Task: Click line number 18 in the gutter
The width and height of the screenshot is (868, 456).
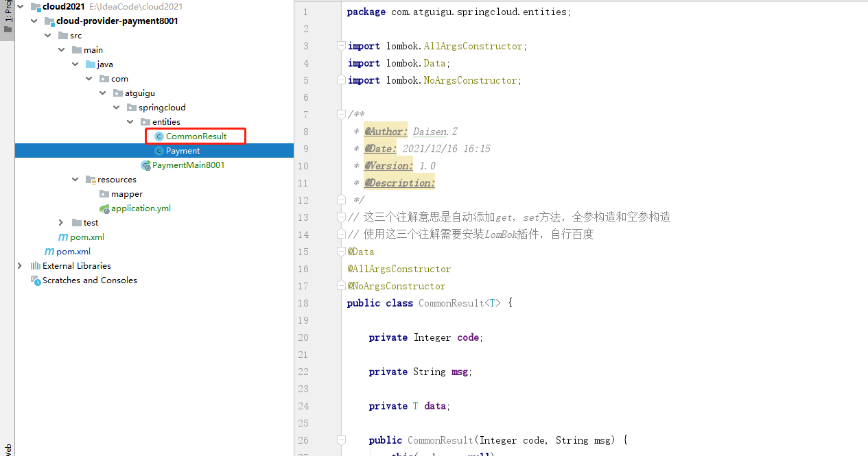Action: [303, 303]
